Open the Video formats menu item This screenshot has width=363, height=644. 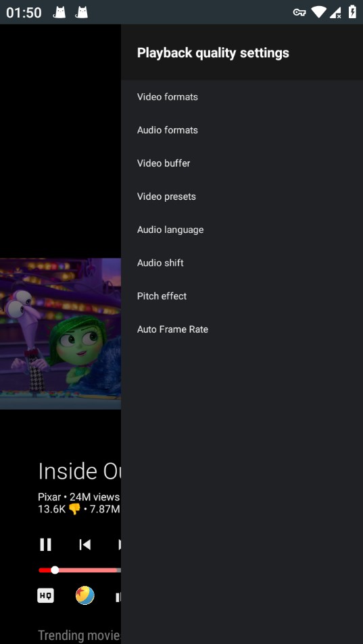pyautogui.click(x=242, y=97)
